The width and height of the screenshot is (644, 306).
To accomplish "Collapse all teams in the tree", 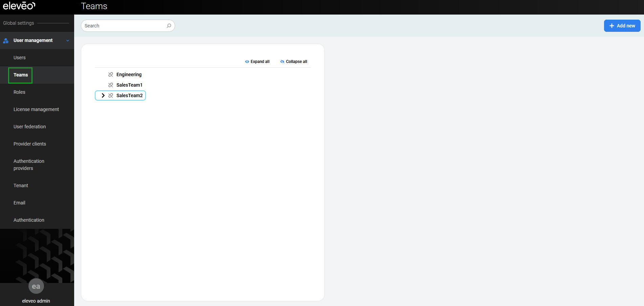I will click(294, 62).
